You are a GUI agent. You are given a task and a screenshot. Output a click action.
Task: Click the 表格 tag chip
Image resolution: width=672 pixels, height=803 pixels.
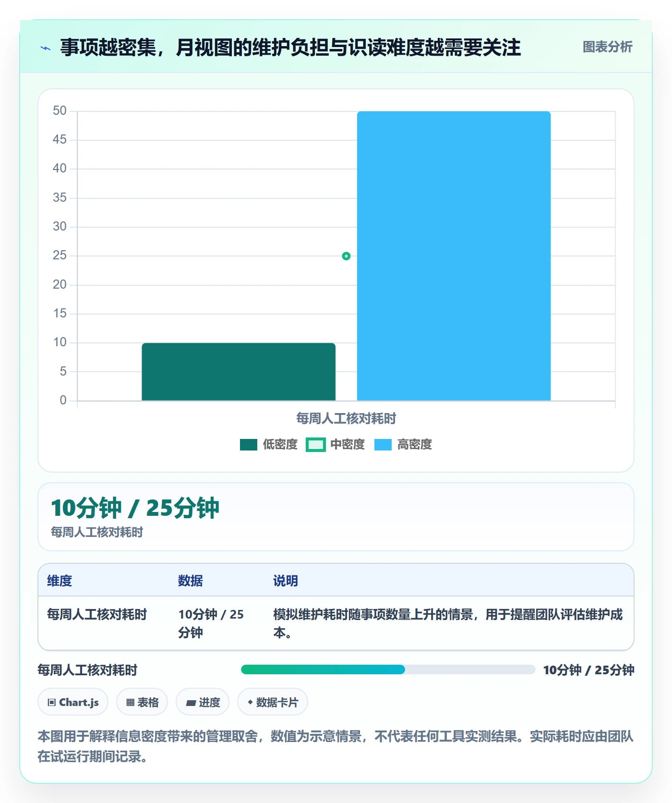pyautogui.click(x=142, y=702)
